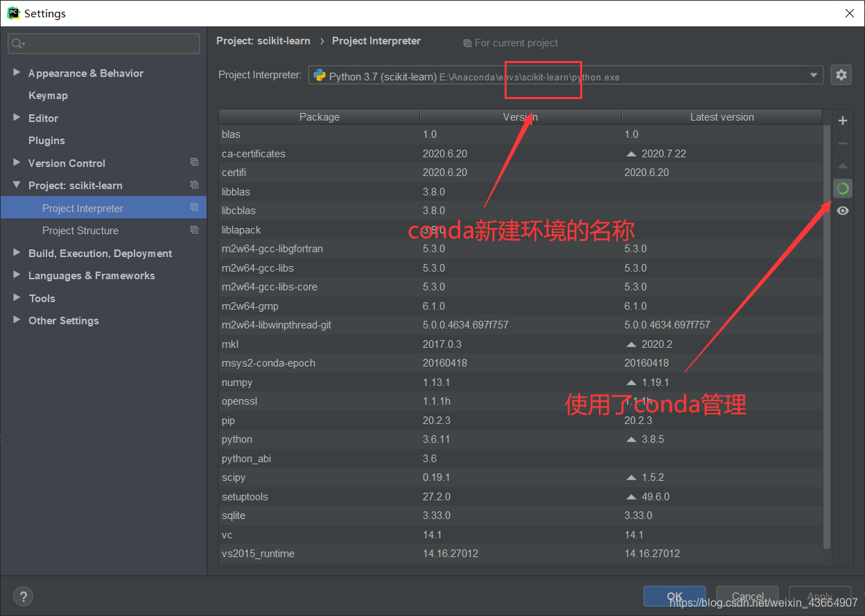
Task: Click the upgrade arrow in the python latest version cell
Action: coord(631,439)
